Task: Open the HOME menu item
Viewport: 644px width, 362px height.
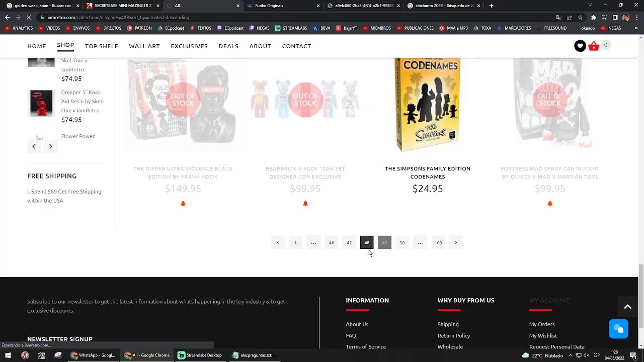Action: (37, 46)
